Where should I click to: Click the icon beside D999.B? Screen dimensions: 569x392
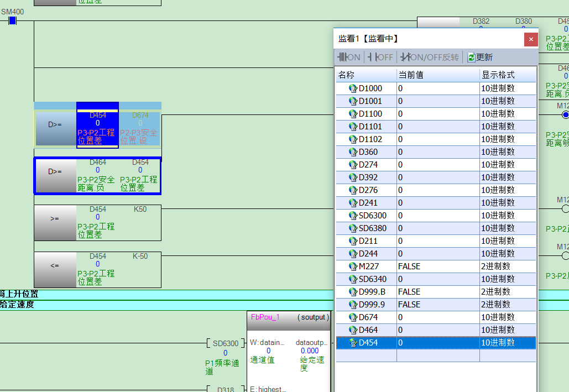tap(353, 292)
